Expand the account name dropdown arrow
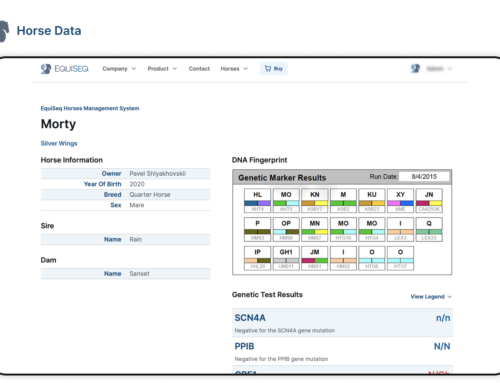The height and width of the screenshot is (383, 500). point(450,69)
